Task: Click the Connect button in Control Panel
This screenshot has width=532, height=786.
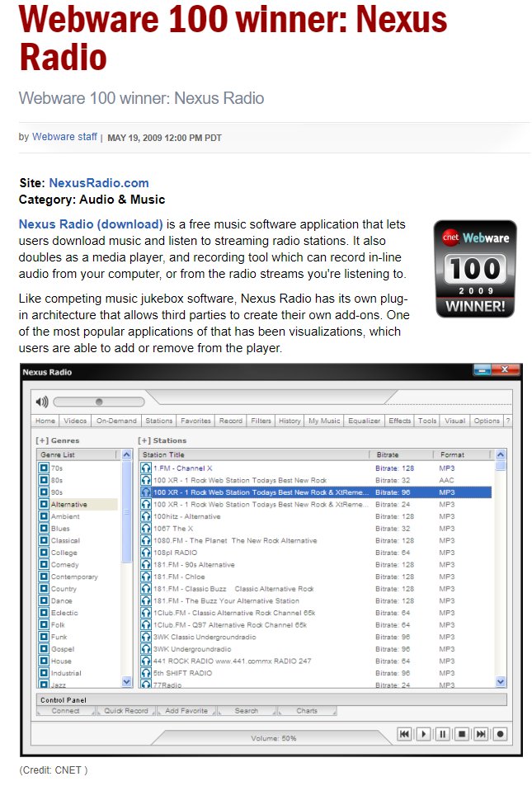Action: click(66, 711)
